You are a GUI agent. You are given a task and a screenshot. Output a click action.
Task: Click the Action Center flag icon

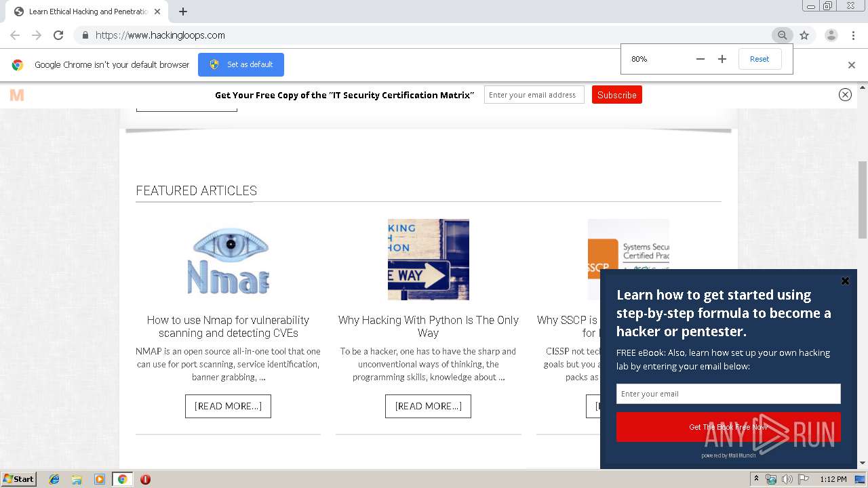point(804,479)
